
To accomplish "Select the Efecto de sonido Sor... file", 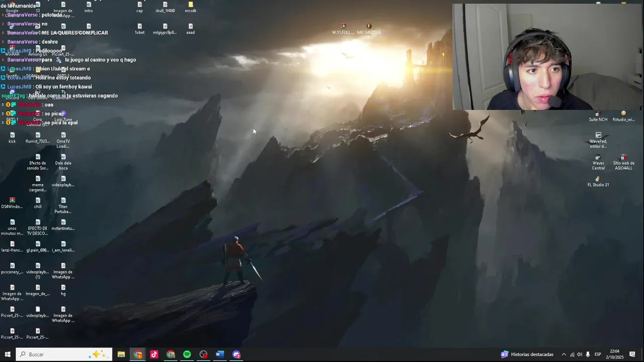I will click(x=38, y=162).
